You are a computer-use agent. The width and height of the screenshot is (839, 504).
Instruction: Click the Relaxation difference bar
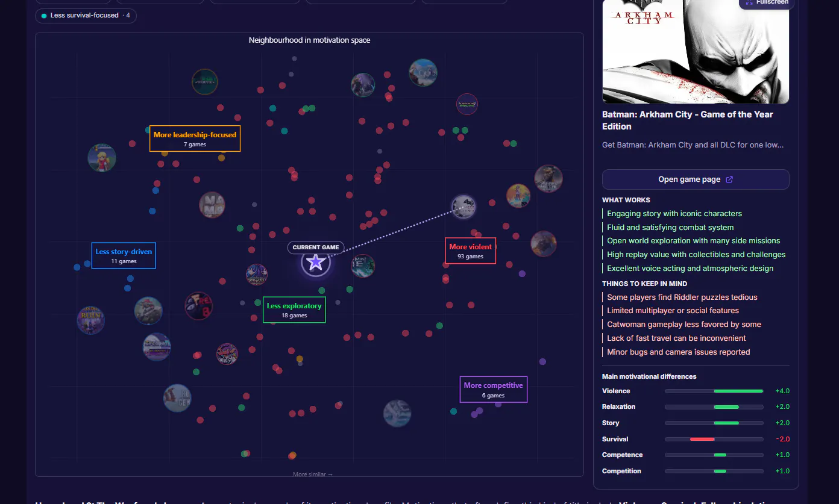pyautogui.click(x=714, y=407)
